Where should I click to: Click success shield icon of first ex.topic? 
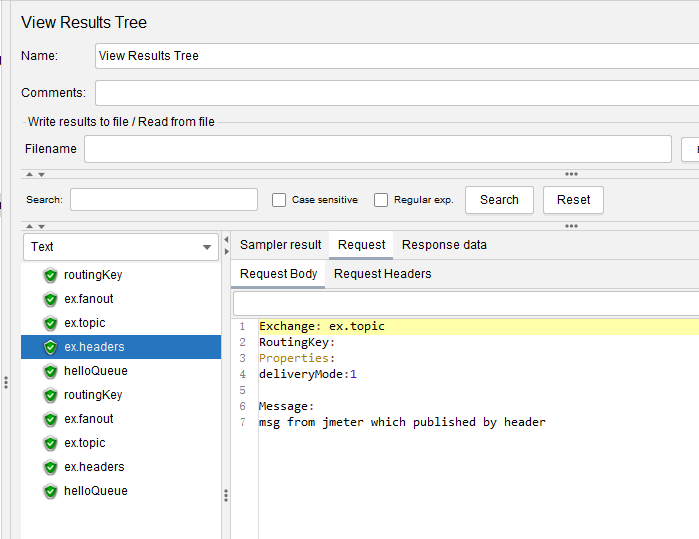click(x=50, y=324)
